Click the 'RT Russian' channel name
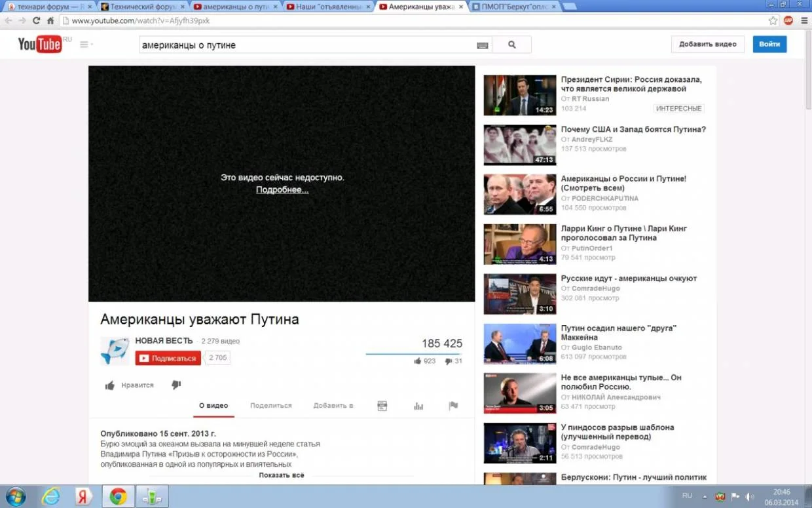This screenshot has height=508, width=812. coord(590,99)
